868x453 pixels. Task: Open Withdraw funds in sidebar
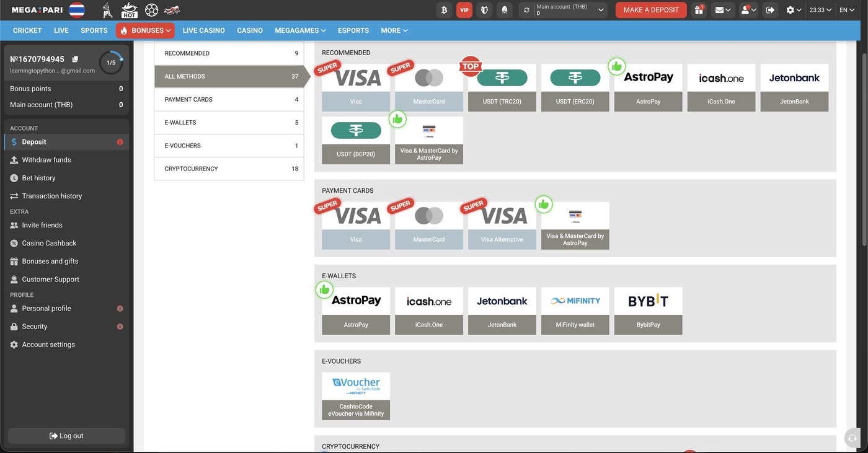click(x=66, y=160)
